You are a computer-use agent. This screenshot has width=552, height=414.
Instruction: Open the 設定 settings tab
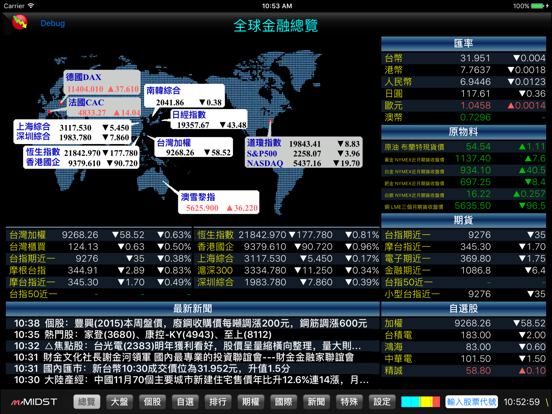click(382, 402)
